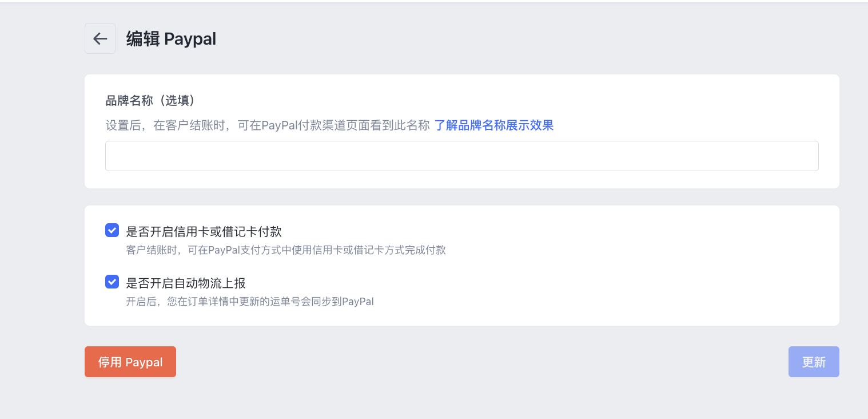Click the 品牌名称（选填） field label
This screenshot has height=419, width=868.
point(150,101)
